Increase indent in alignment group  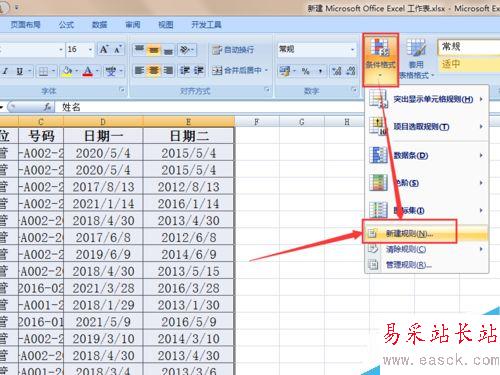click(199, 71)
